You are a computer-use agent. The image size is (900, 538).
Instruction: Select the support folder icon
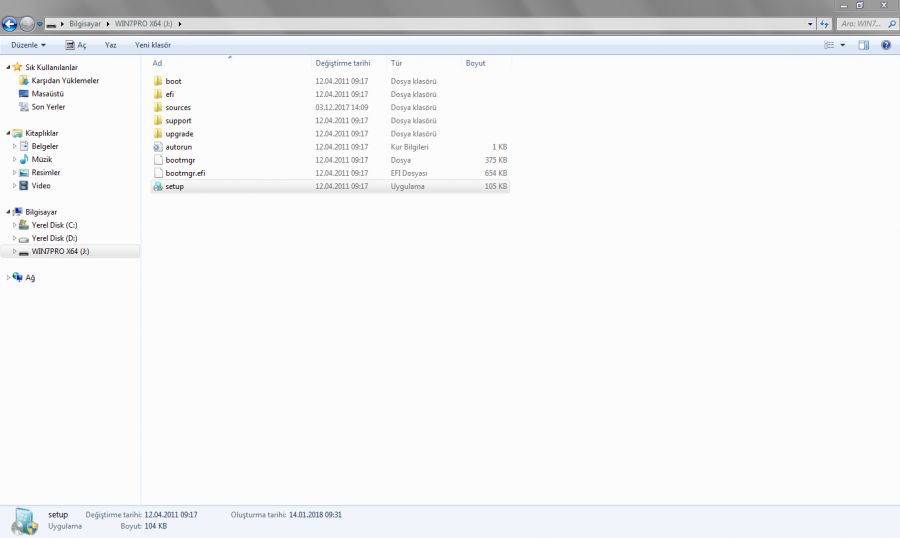(158, 121)
